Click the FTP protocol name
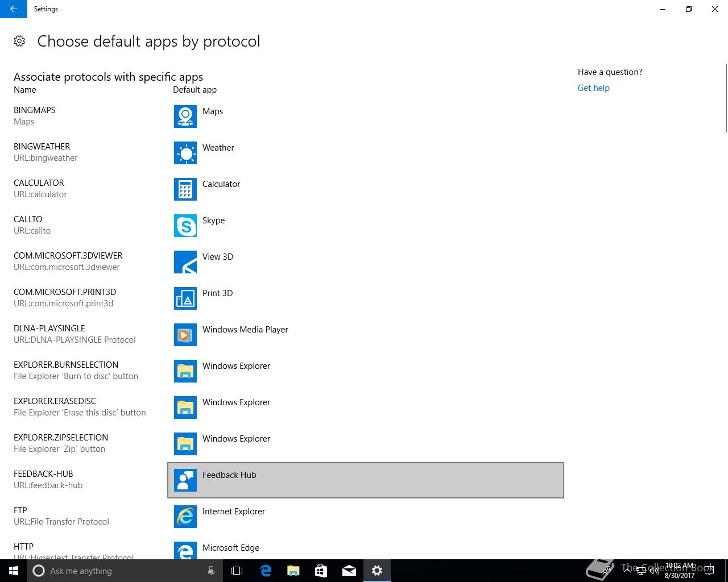This screenshot has width=728, height=582. click(x=20, y=510)
